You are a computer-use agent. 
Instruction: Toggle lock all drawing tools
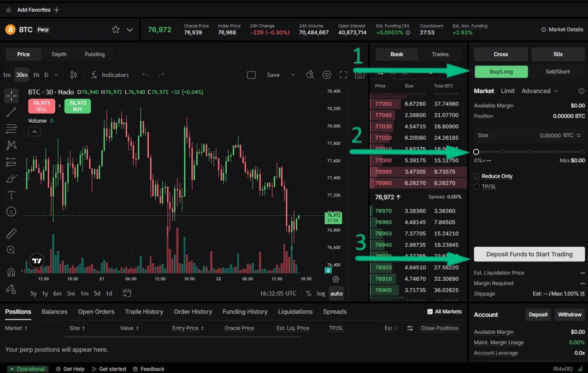(x=12, y=289)
